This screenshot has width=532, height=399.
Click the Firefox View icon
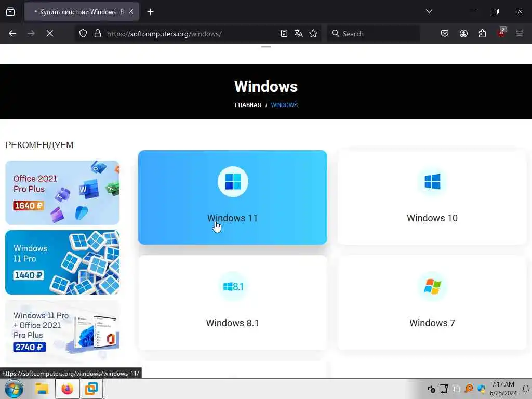point(10,11)
